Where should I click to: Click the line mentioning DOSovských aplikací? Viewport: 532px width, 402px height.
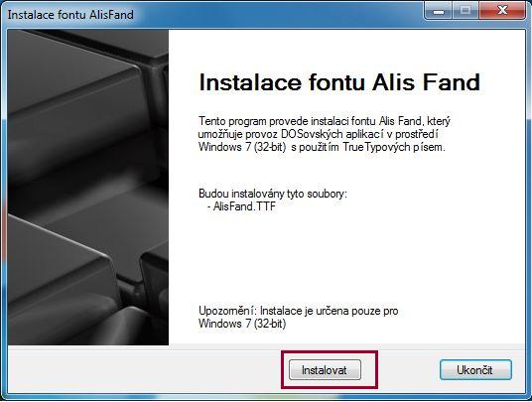pyautogui.click(x=319, y=134)
